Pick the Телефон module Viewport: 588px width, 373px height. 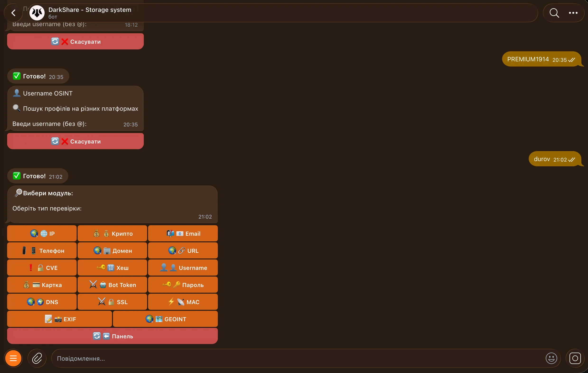[42, 251]
